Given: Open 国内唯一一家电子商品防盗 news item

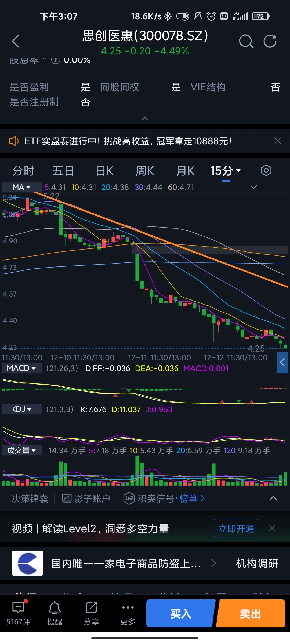Looking at the screenshot, I should [126, 563].
